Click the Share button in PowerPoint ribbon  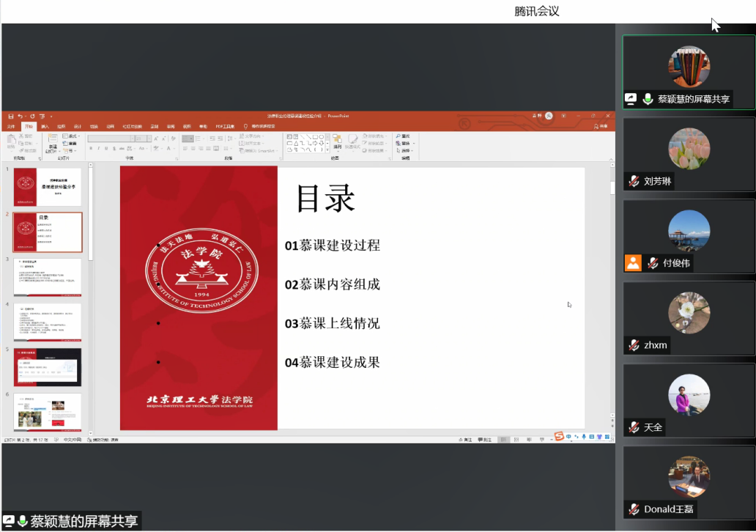[x=601, y=126]
